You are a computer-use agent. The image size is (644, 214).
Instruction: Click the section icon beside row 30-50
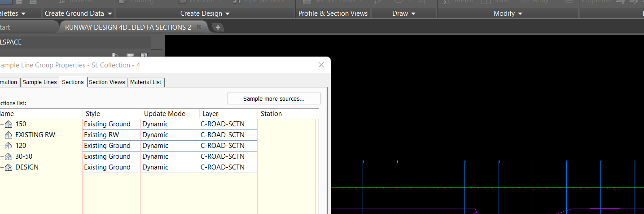(x=9, y=156)
